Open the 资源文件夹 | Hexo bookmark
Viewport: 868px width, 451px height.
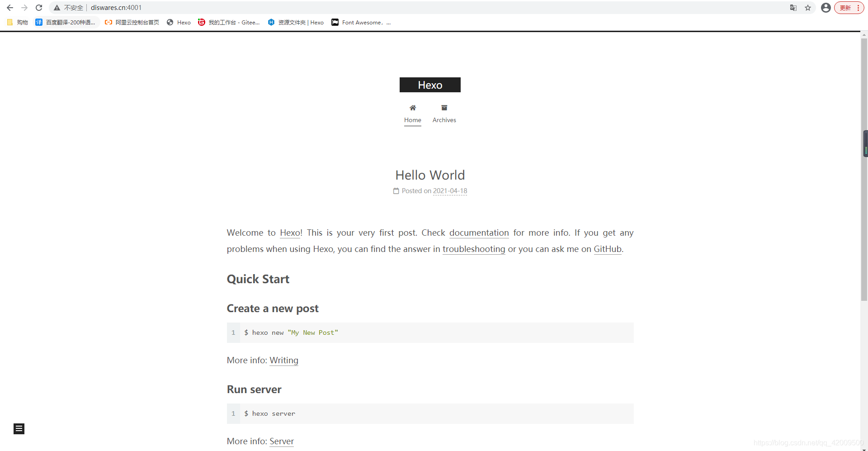click(296, 22)
